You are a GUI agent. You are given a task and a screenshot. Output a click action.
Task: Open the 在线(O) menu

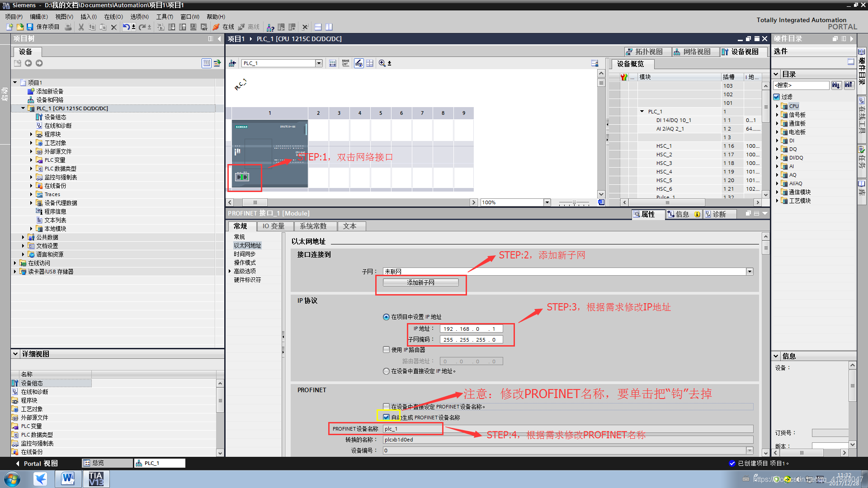(x=113, y=17)
